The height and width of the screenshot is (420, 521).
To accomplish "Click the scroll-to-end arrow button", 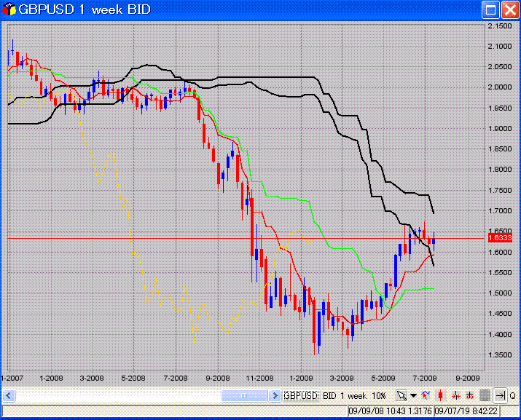I will point(500,396).
